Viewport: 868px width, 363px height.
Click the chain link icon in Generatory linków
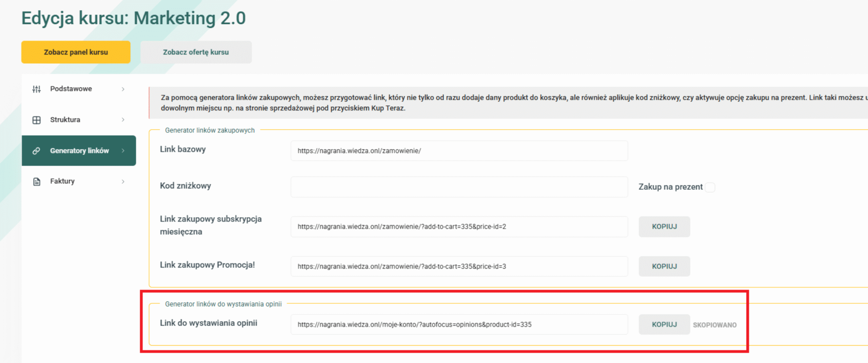37,151
